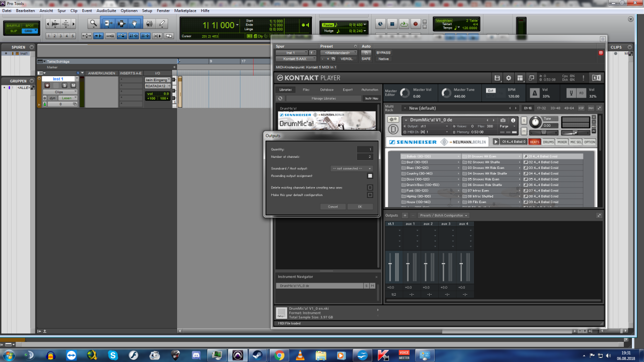
Task: Open Inst 1 track selector in plugin header
Action: click(x=292, y=53)
